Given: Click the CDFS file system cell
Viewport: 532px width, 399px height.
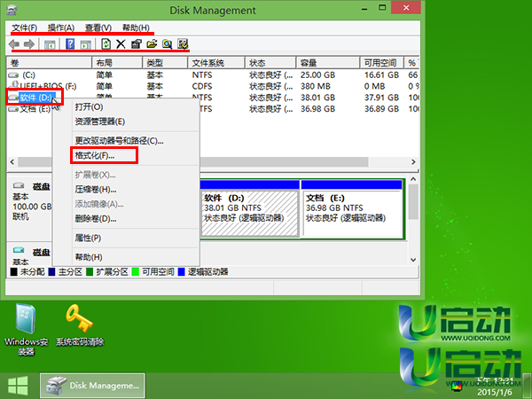Looking at the screenshot, I should tap(202, 87).
